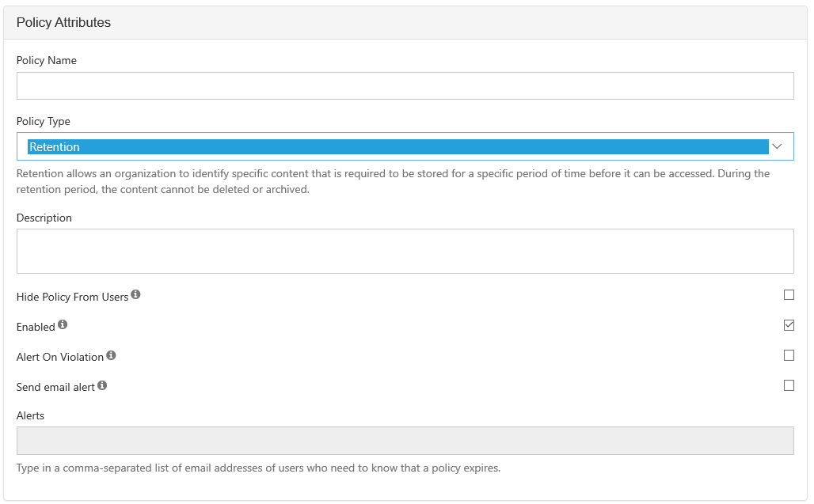Tick the Send email alert checkbox
Image resolution: width=814 pixels, height=504 pixels.
[789, 385]
